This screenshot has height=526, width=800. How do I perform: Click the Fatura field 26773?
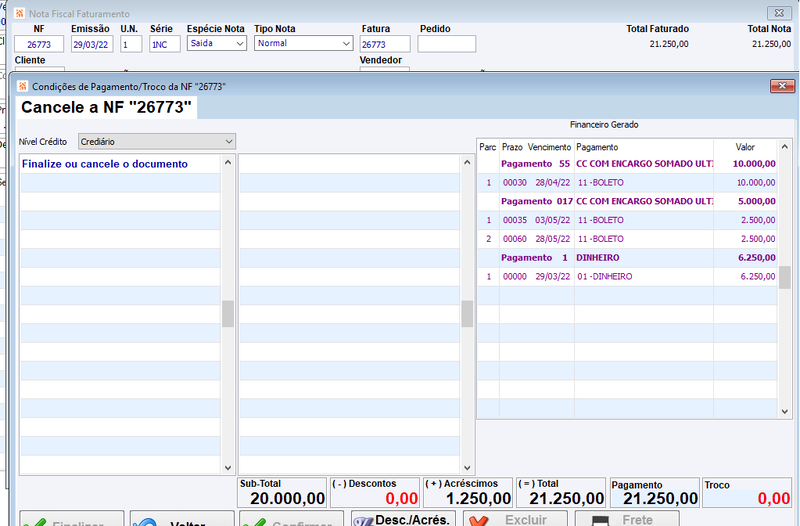tap(385, 44)
